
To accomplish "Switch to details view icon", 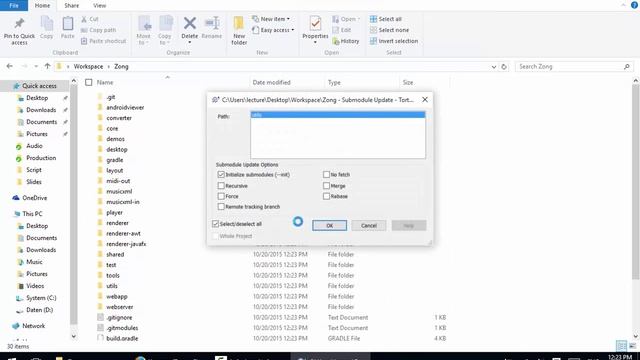I will pos(621,346).
